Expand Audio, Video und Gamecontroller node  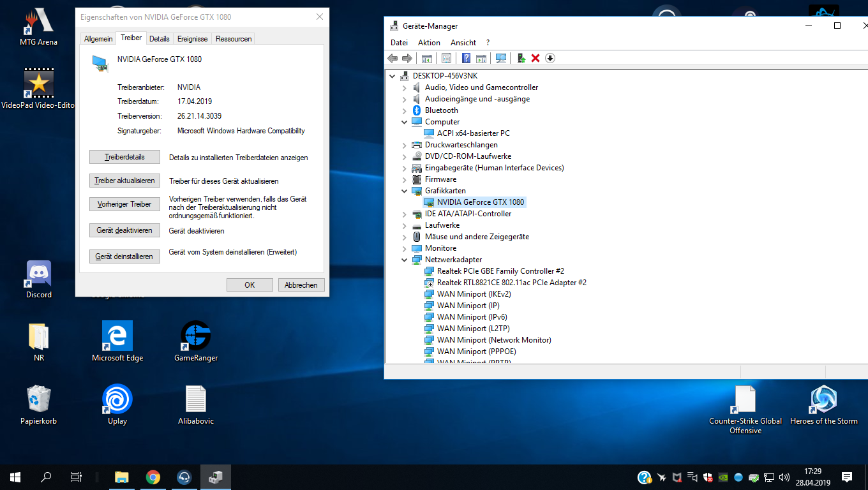[x=404, y=87]
